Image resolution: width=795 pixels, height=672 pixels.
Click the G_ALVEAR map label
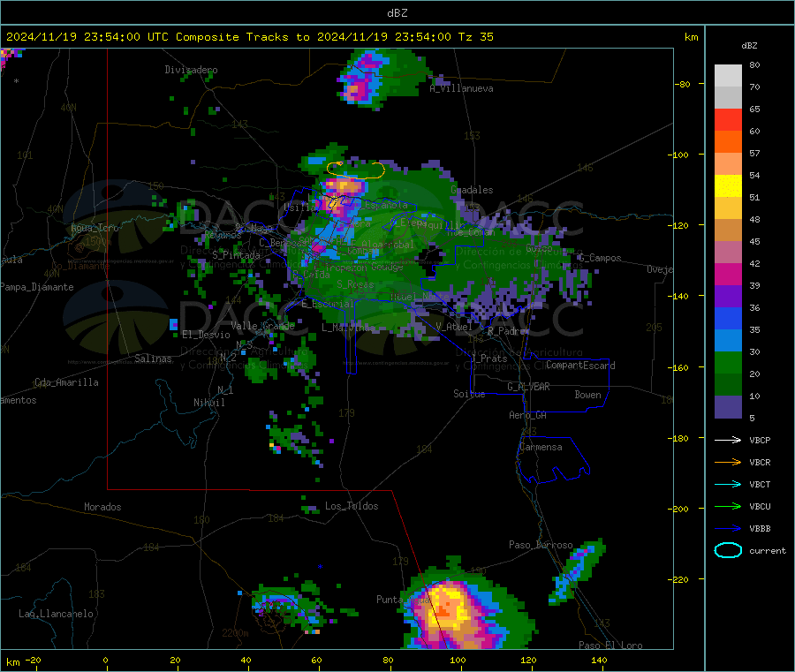point(528,387)
